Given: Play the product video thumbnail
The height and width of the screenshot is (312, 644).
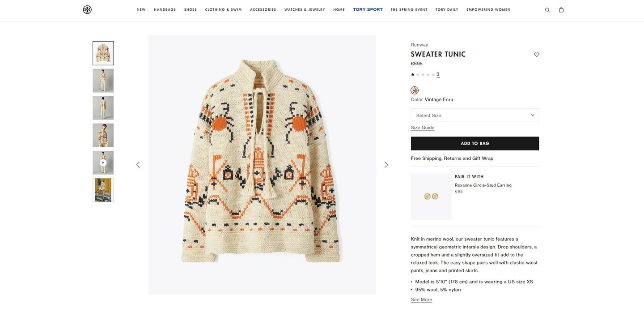Looking at the screenshot, I should (x=103, y=162).
